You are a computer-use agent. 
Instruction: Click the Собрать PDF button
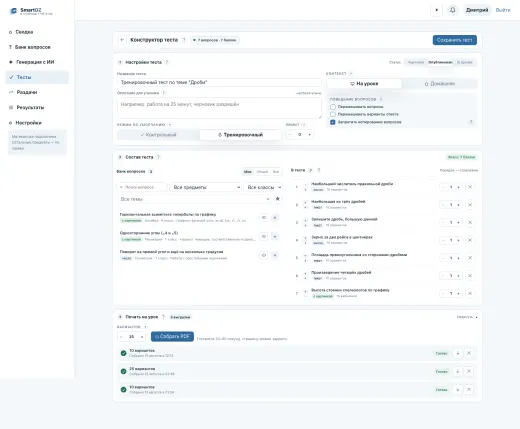click(x=172, y=336)
